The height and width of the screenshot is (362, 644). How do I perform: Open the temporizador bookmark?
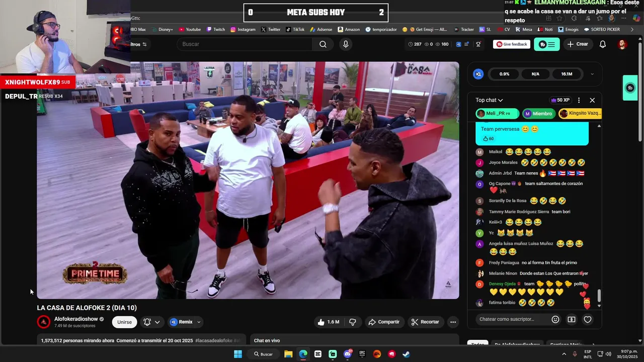(381, 30)
